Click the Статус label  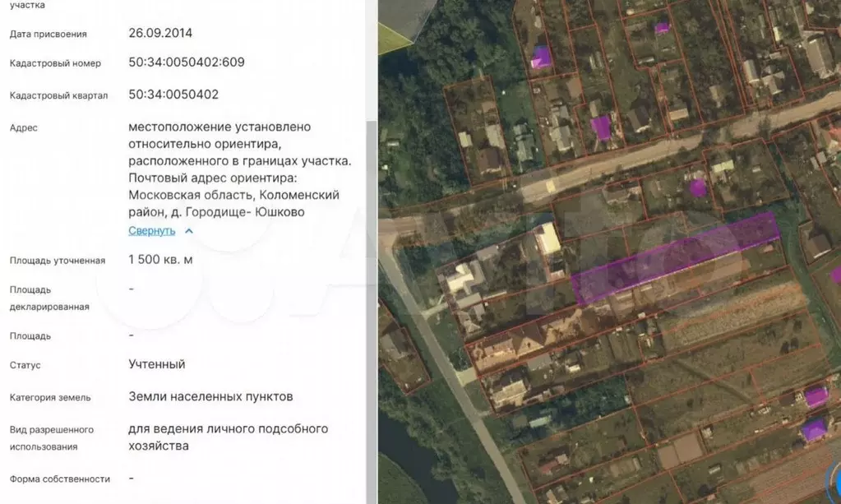point(25,365)
